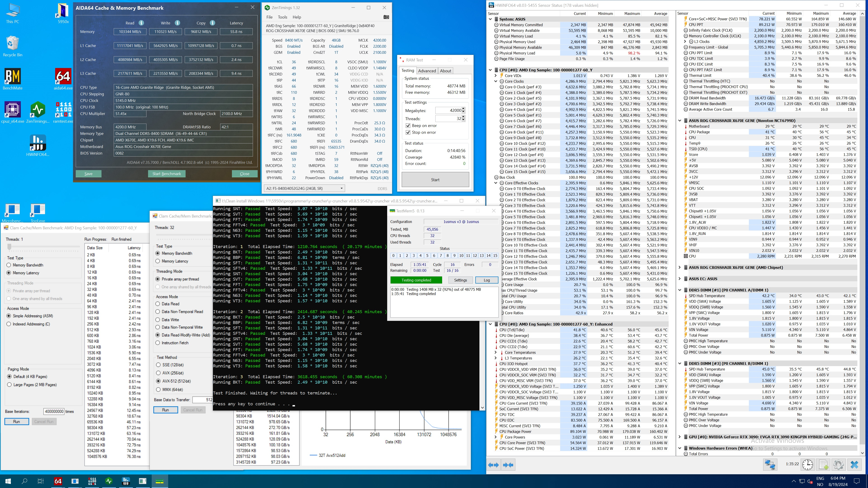868x488 pixels.
Task: Launch ramtest.exe desktop shortcut
Action: (x=63, y=112)
